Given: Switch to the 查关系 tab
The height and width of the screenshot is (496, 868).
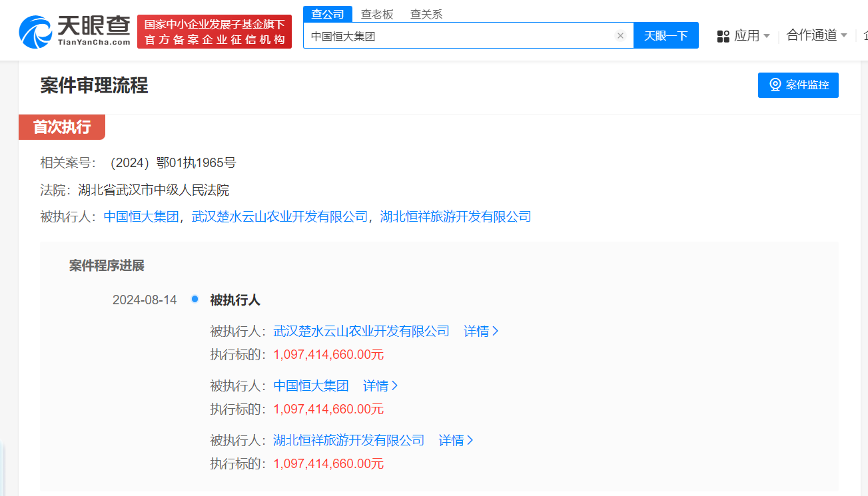Looking at the screenshot, I should [x=426, y=13].
